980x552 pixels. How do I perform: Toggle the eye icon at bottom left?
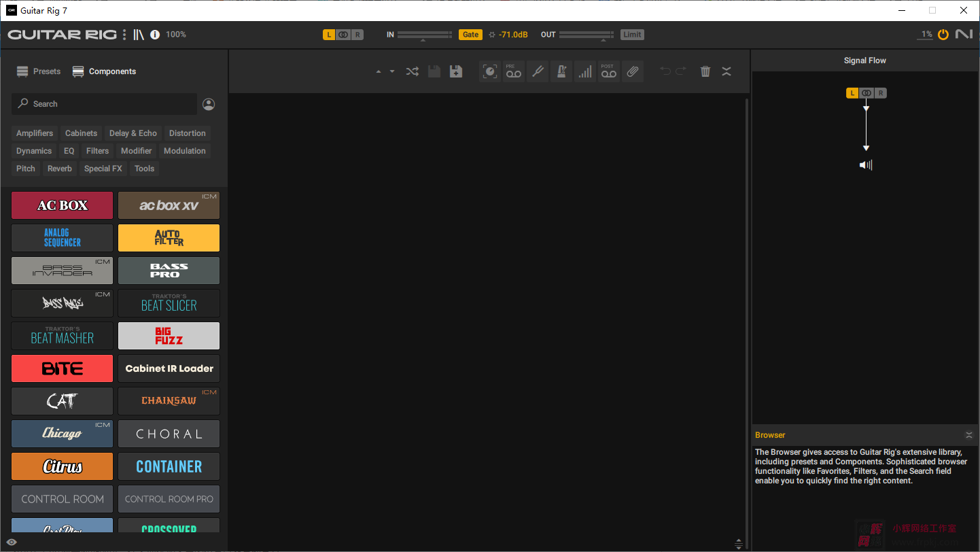point(12,542)
